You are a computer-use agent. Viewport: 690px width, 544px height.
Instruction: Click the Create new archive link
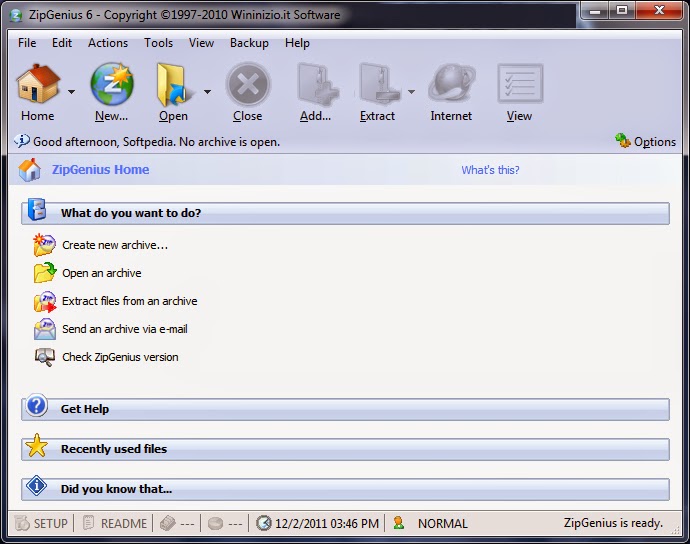click(x=115, y=245)
